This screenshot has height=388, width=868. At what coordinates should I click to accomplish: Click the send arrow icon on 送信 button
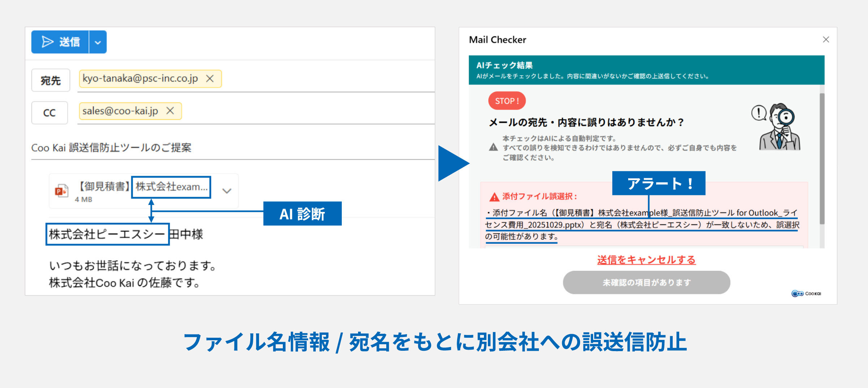(x=47, y=42)
